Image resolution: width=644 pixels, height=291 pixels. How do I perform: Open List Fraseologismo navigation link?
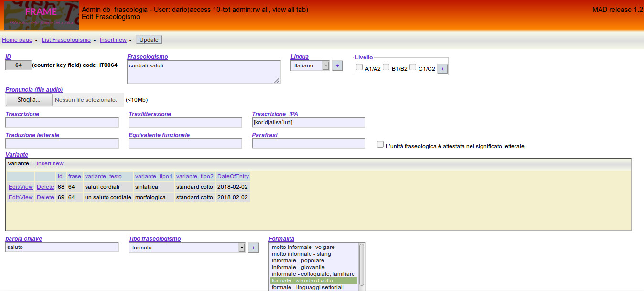66,40
